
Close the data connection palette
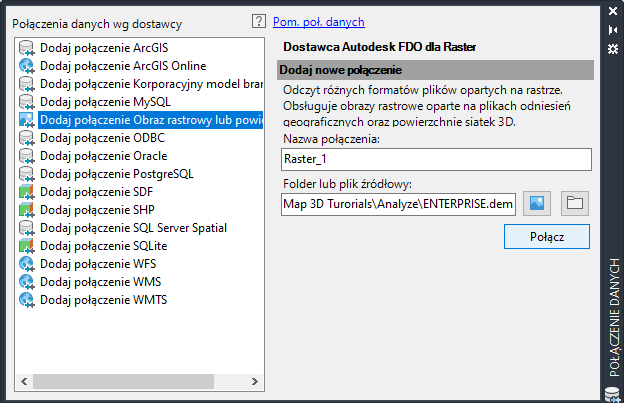(614, 11)
